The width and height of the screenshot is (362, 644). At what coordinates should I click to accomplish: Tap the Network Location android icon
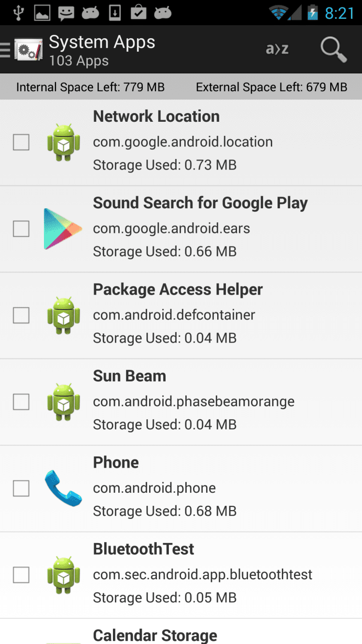[63, 143]
